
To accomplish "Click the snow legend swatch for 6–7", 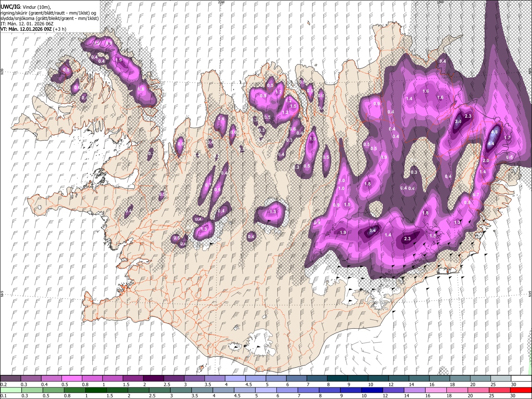I will coord(297,379).
